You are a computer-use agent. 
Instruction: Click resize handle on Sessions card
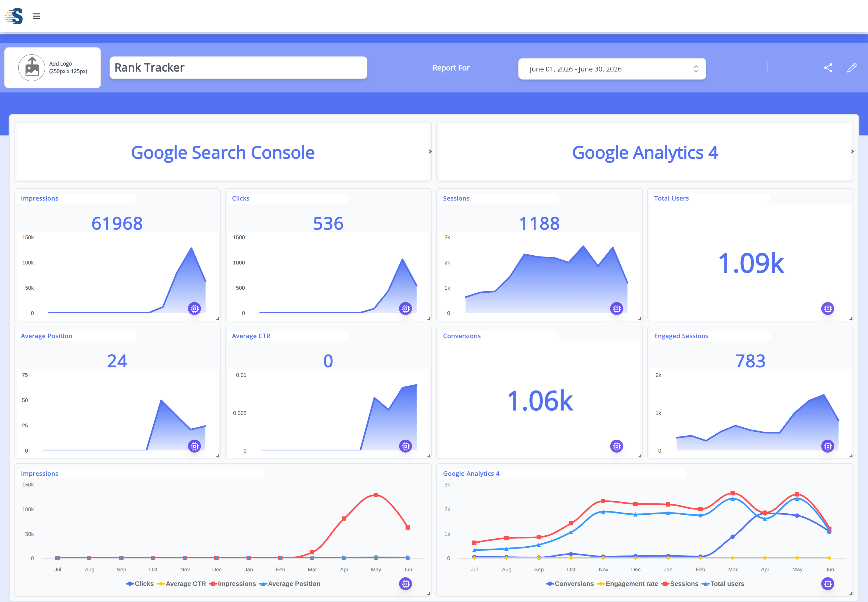pos(640,318)
